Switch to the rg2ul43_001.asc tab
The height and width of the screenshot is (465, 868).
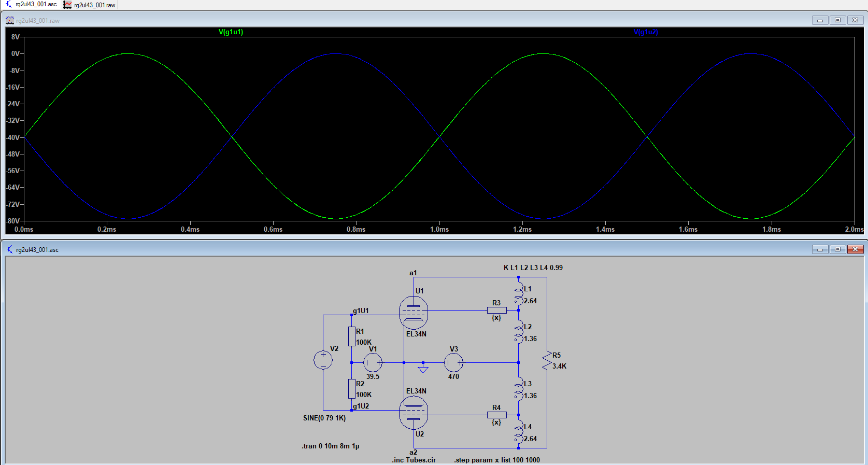click(x=31, y=5)
